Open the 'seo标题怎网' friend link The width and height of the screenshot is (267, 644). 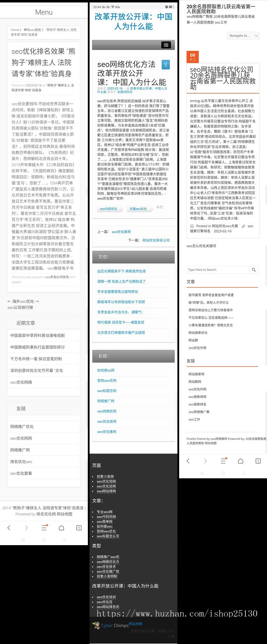[x=107, y=391]
